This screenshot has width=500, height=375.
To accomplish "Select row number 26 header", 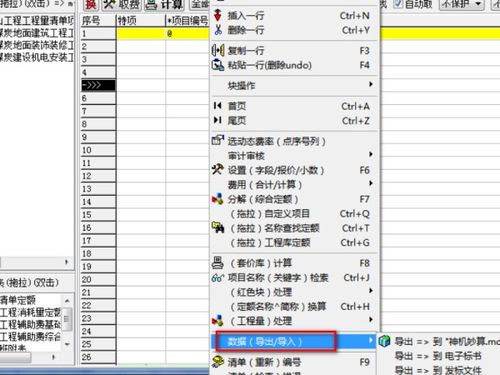I will point(98,357).
